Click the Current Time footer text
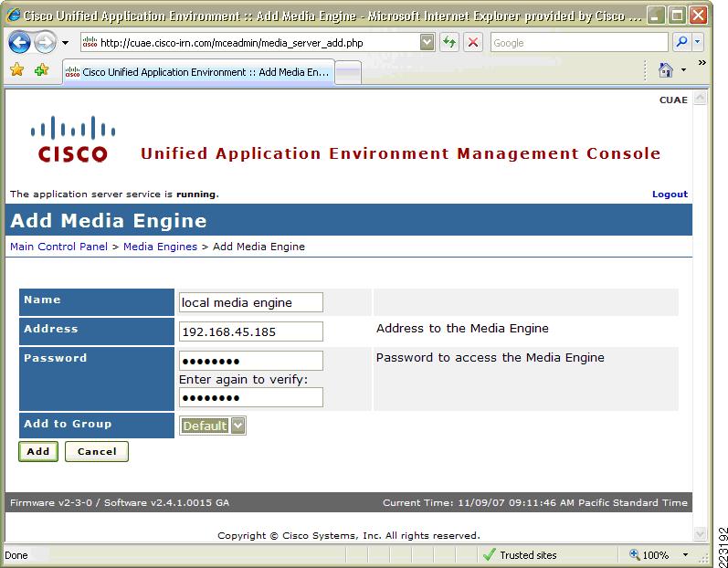The height and width of the screenshot is (568, 728). [x=535, y=502]
